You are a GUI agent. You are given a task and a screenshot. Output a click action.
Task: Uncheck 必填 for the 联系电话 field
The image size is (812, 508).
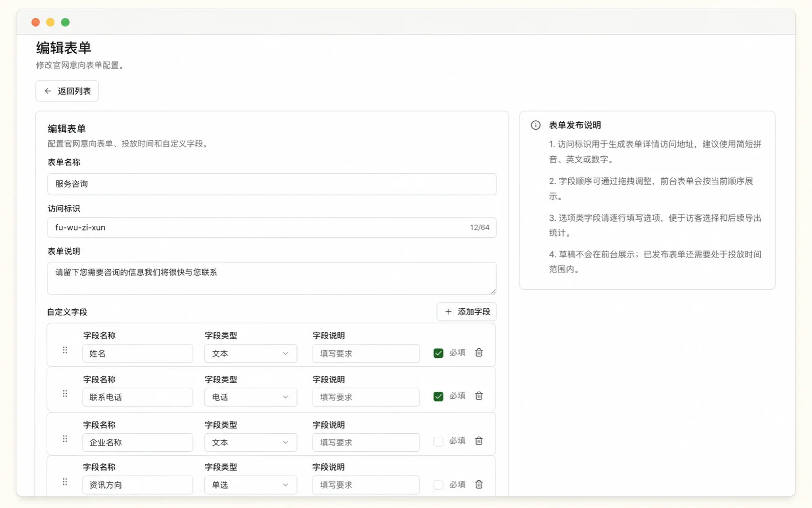438,396
